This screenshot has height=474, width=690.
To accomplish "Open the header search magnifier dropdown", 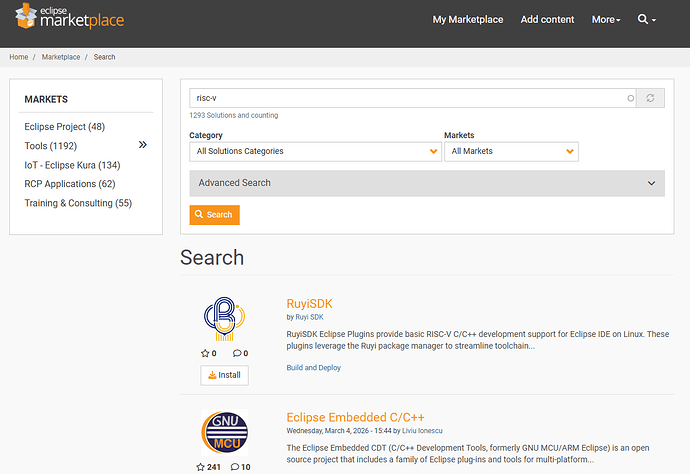I will point(646,19).
